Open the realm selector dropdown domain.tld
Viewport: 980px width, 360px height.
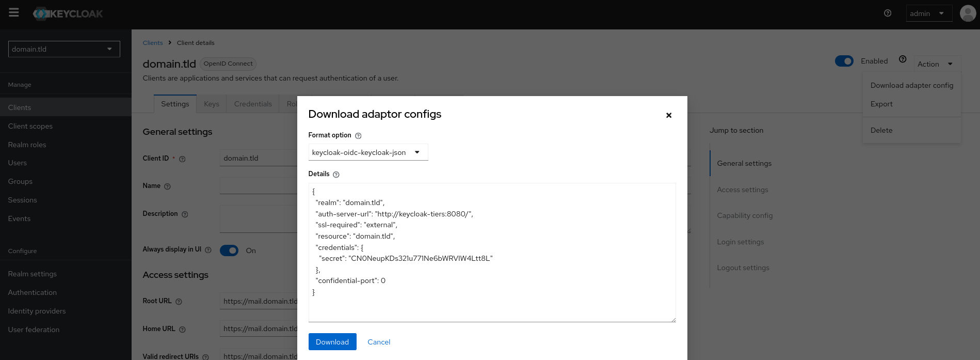[x=64, y=49]
